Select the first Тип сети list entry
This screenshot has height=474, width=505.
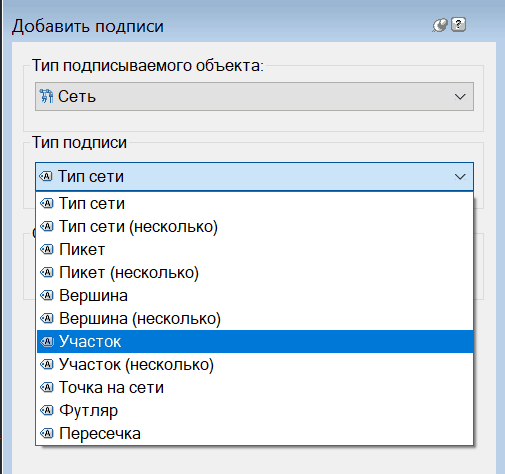(255, 203)
